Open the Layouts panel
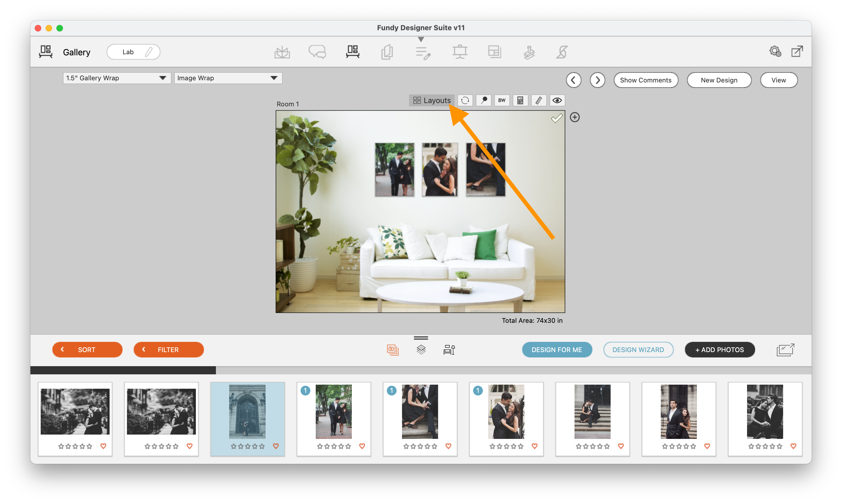 [x=432, y=101]
